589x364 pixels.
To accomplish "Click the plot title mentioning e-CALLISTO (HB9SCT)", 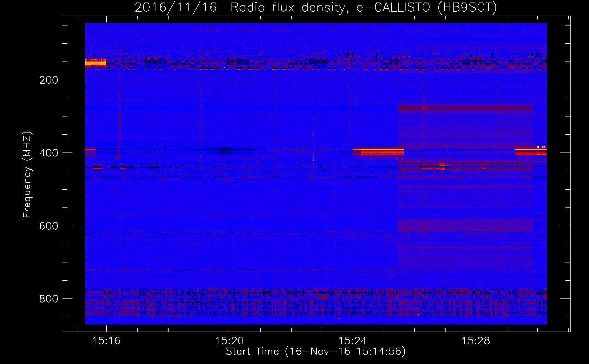I will pyautogui.click(x=316, y=7).
